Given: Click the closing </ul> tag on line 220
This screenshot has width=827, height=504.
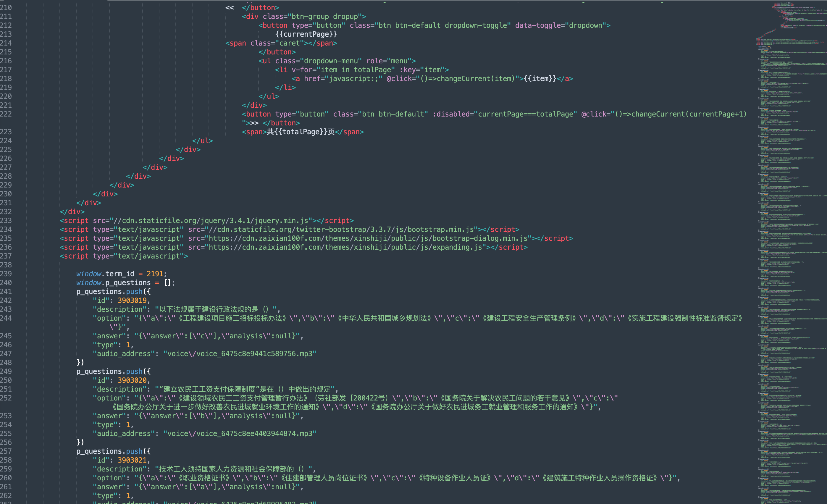Looking at the screenshot, I should [269, 96].
